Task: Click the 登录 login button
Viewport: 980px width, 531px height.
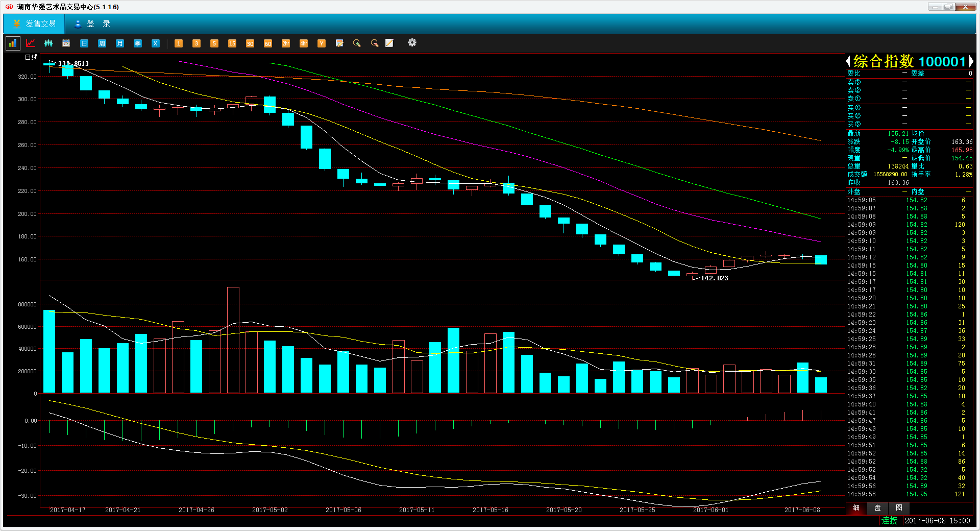Action: (x=92, y=24)
